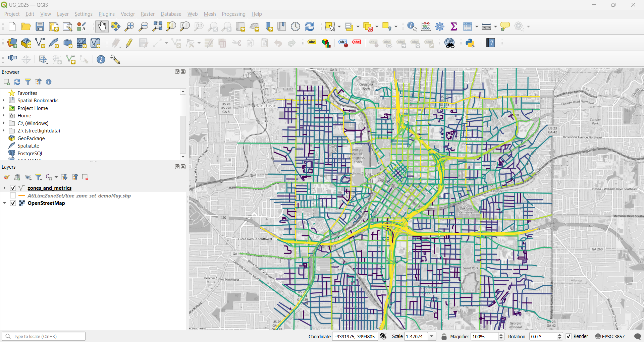
Task: Open the Help question mark icon
Action: (x=491, y=43)
